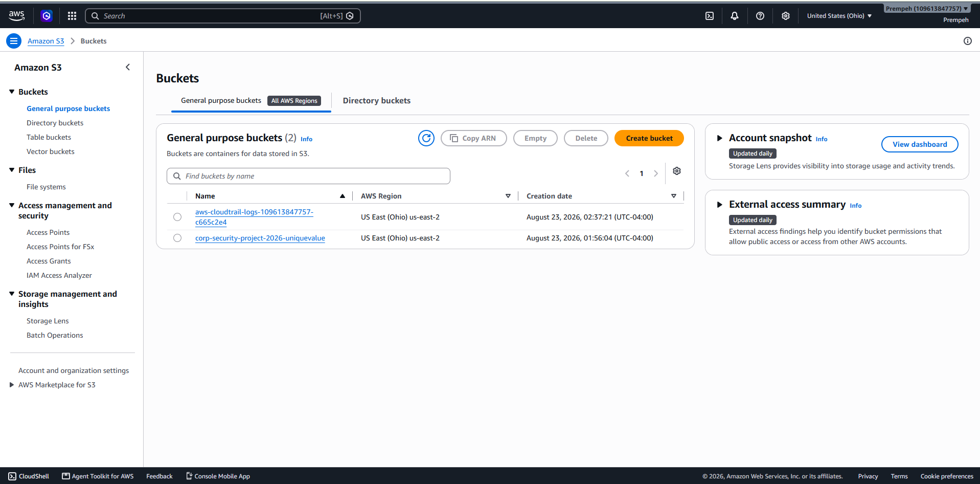Click the Empty button
The image size is (980, 484).
(x=535, y=138)
